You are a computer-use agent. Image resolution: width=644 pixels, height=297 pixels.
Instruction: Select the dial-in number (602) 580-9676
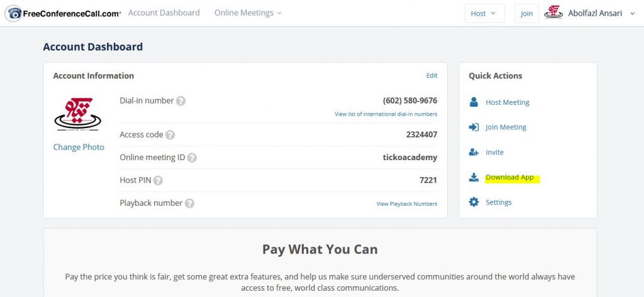[x=410, y=100]
